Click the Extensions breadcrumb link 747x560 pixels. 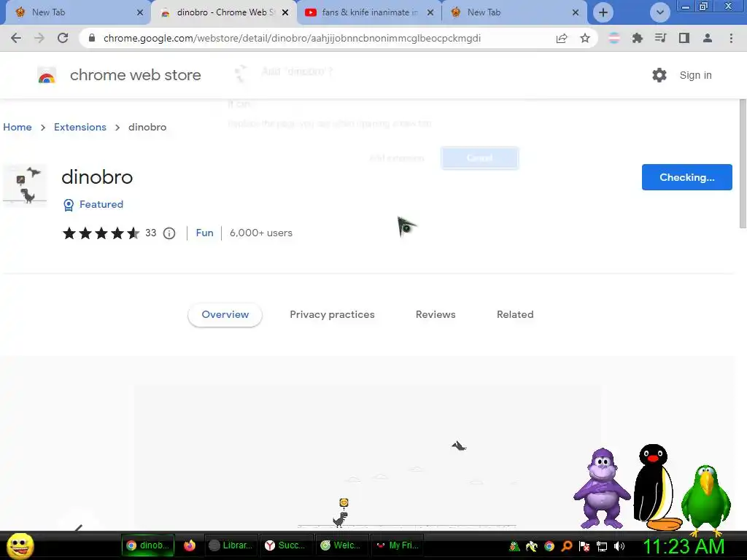point(80,127)
